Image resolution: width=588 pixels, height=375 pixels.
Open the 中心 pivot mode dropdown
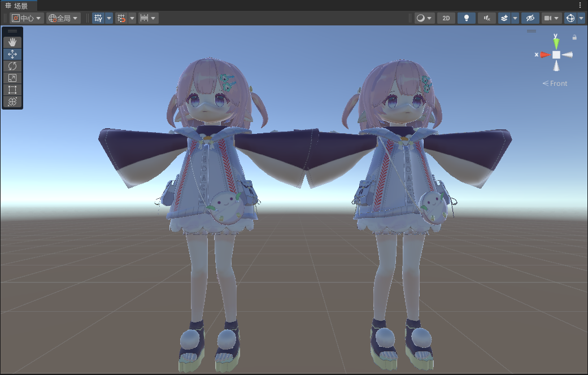click(27, 18)
